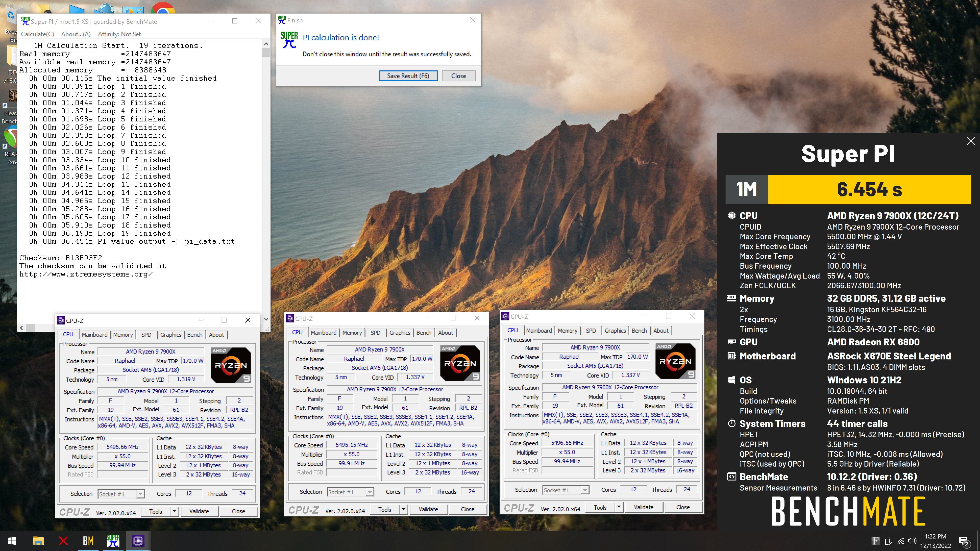980x551 pixels.
Task: Click Checksum: B13B93F2 line in Super PI
Action: click(61, 258)
